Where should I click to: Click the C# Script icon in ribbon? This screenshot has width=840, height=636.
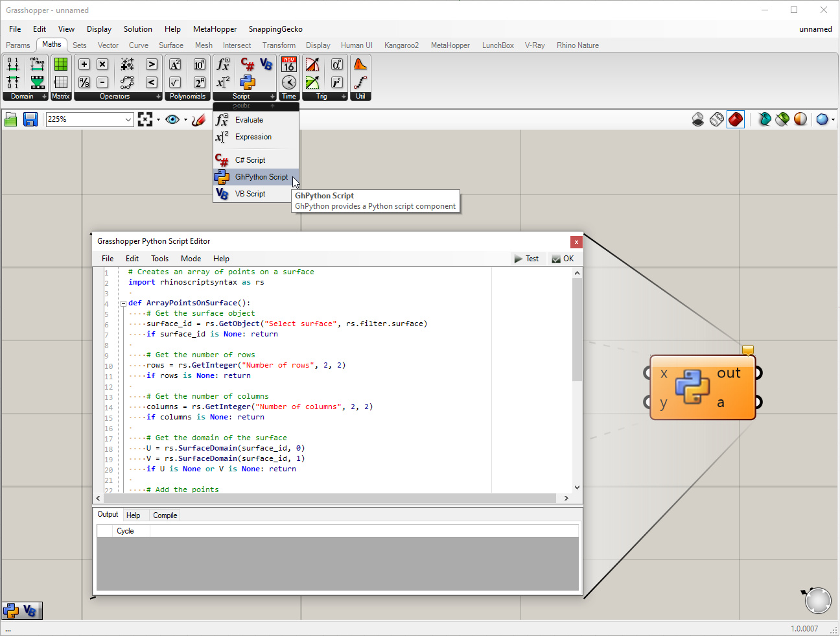coord(248,64)
